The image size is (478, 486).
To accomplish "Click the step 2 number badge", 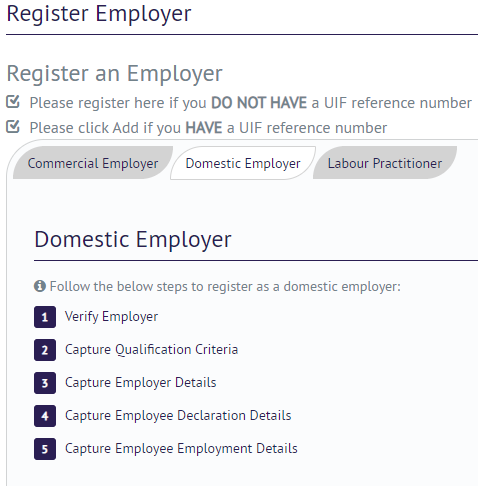I will click(45, 350).
